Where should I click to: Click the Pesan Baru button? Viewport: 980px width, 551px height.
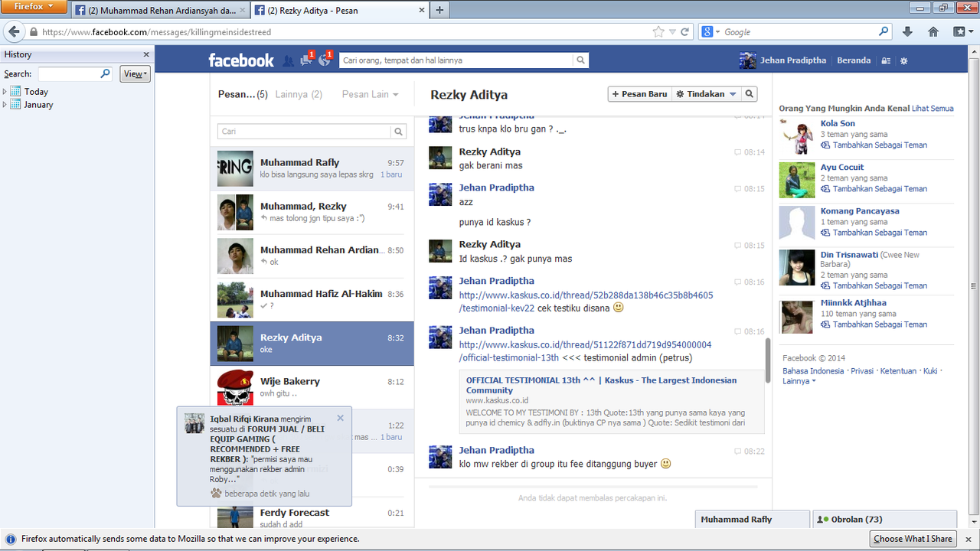pyautogui.click(x=639, y=94)
